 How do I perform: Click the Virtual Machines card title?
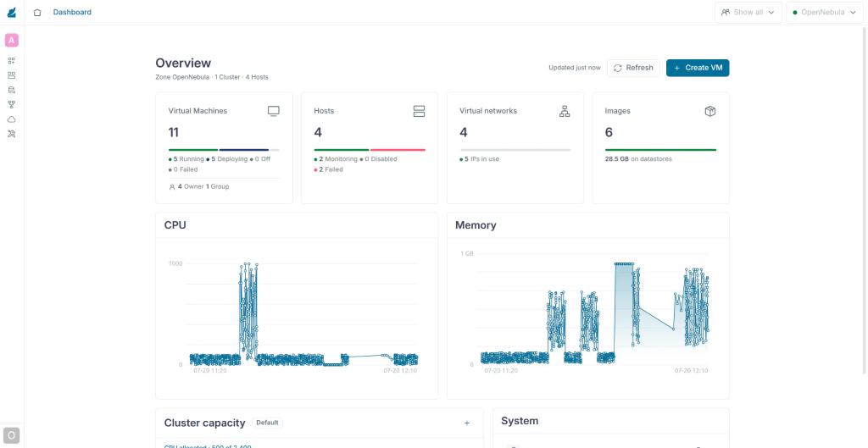(198, 111)
